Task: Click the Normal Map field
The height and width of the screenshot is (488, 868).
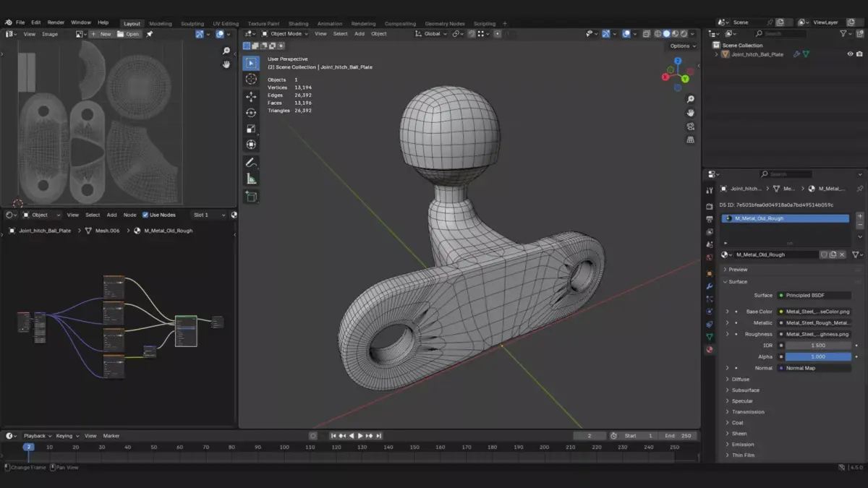Action: [814, 368]
